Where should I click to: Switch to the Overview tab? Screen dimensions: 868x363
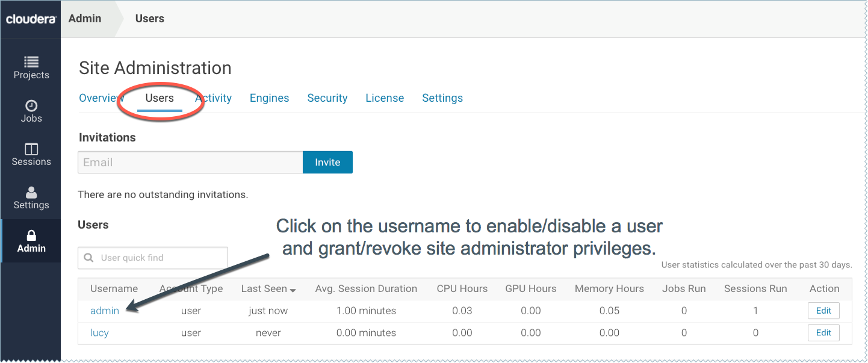[101, 98]
